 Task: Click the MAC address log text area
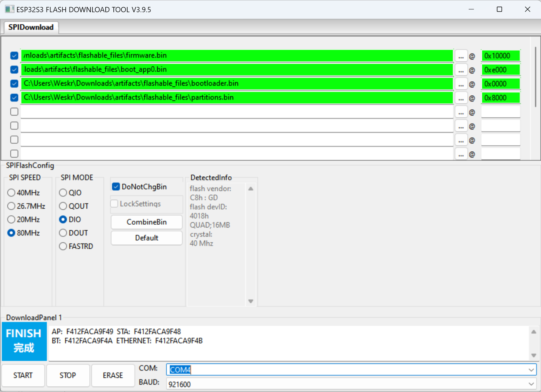click(289, 343)
